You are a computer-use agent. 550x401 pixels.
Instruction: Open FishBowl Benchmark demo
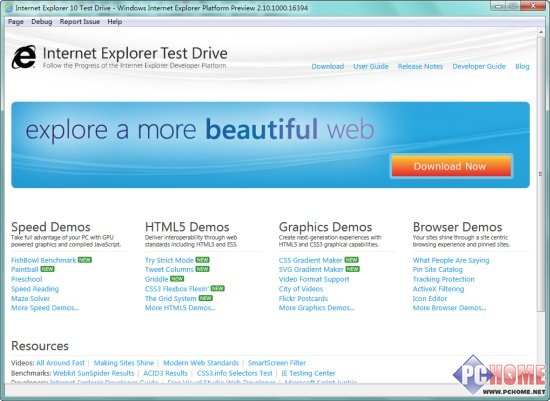pos(43,260)
